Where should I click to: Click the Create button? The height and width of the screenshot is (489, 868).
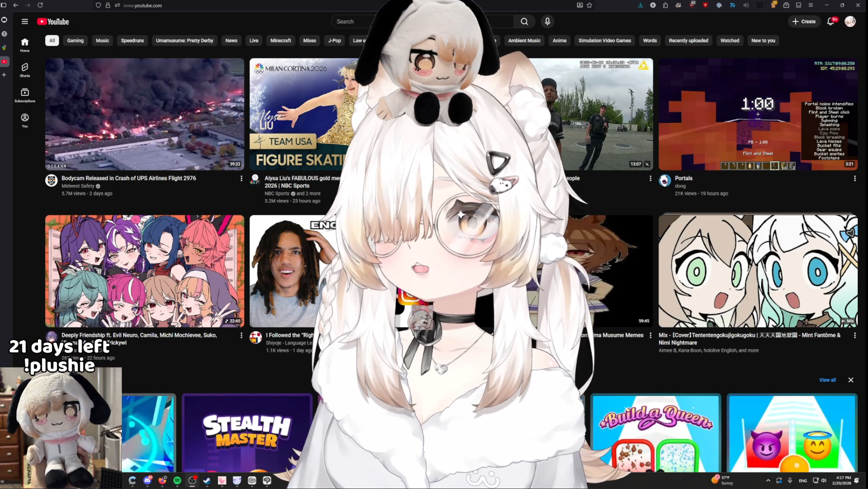click(x=804, y=22)
